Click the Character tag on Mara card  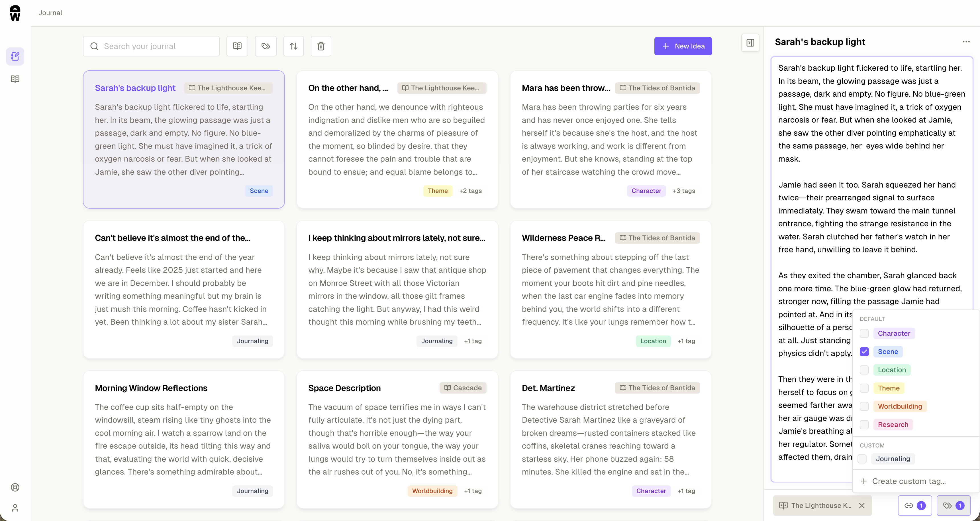[646, 191]
